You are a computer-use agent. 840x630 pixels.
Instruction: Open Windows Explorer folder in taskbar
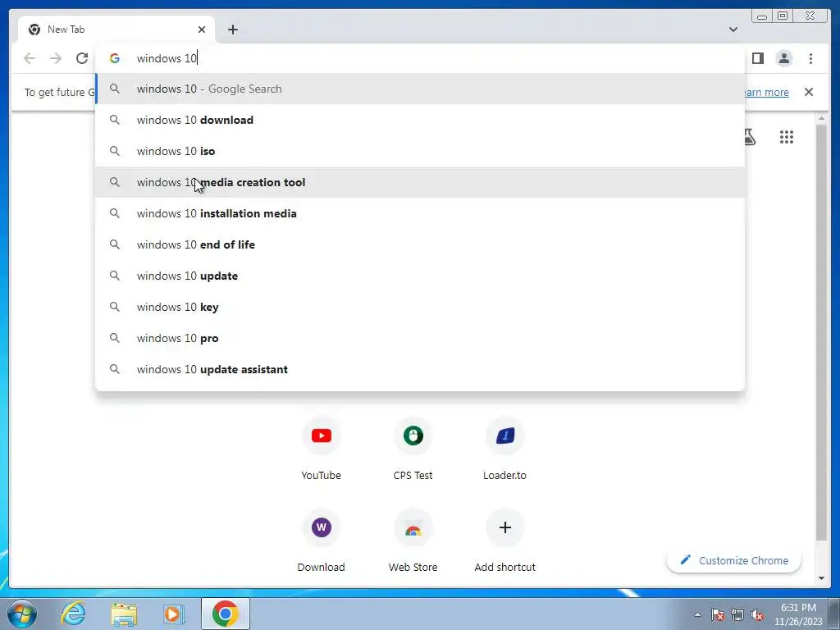coord(124,614)
